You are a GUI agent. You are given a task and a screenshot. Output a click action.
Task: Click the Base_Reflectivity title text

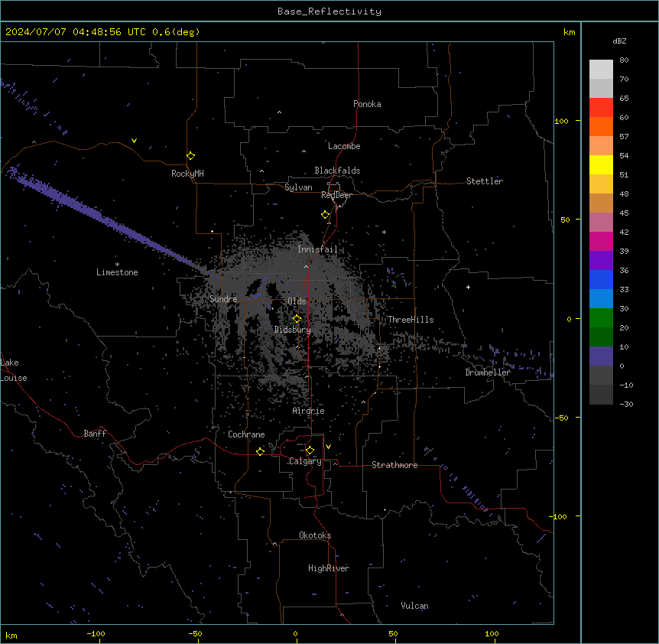coord(329,11)
